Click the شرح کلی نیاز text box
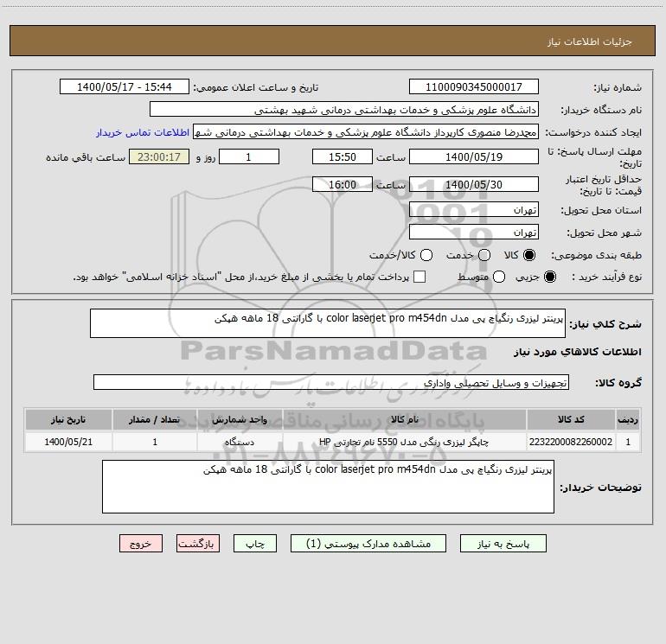The width and height of the screenshot is (666, 644). (x=328, y=323)
